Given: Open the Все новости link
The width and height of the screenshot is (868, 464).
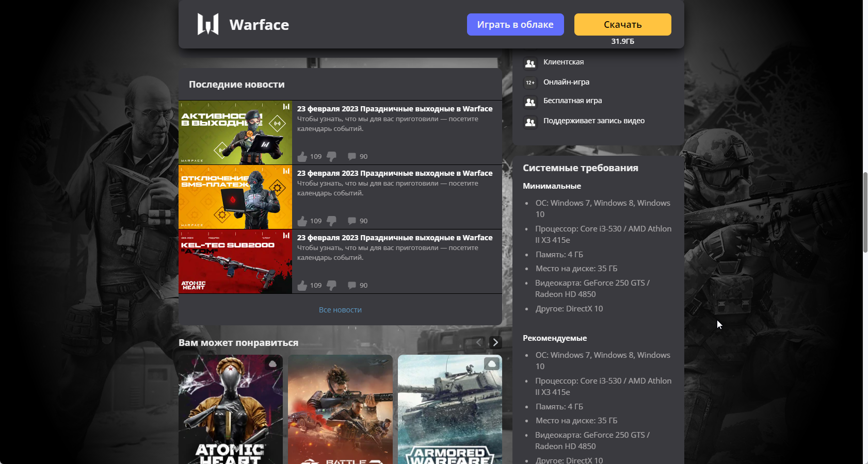Looking at the screenshot, I should tap(340, 310).
